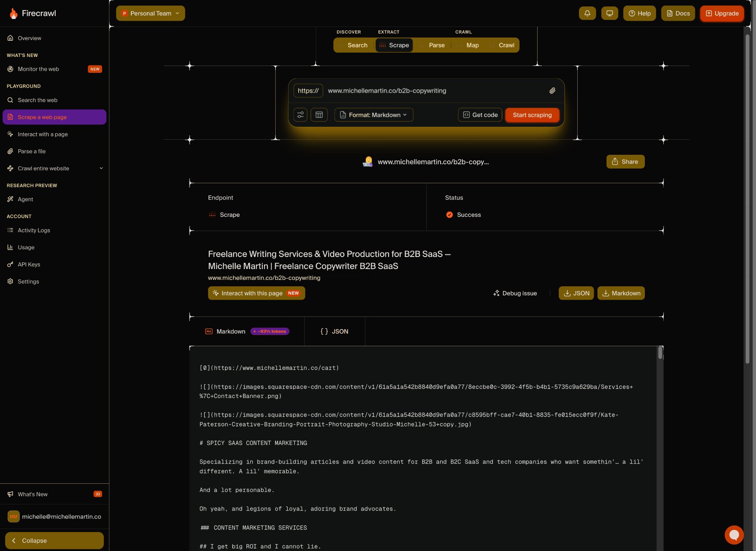Click the monitor display icon in header
The image size is (756, 551).
(x=610, y=13)
